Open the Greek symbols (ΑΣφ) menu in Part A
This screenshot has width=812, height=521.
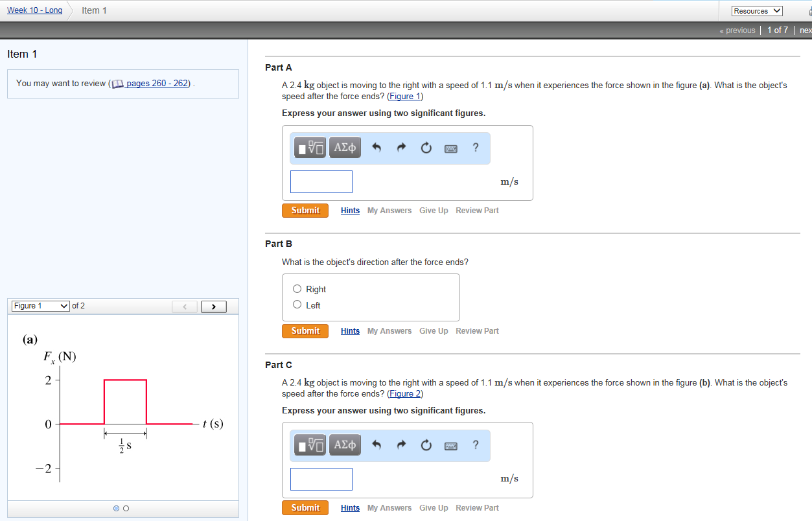point(344,147)
